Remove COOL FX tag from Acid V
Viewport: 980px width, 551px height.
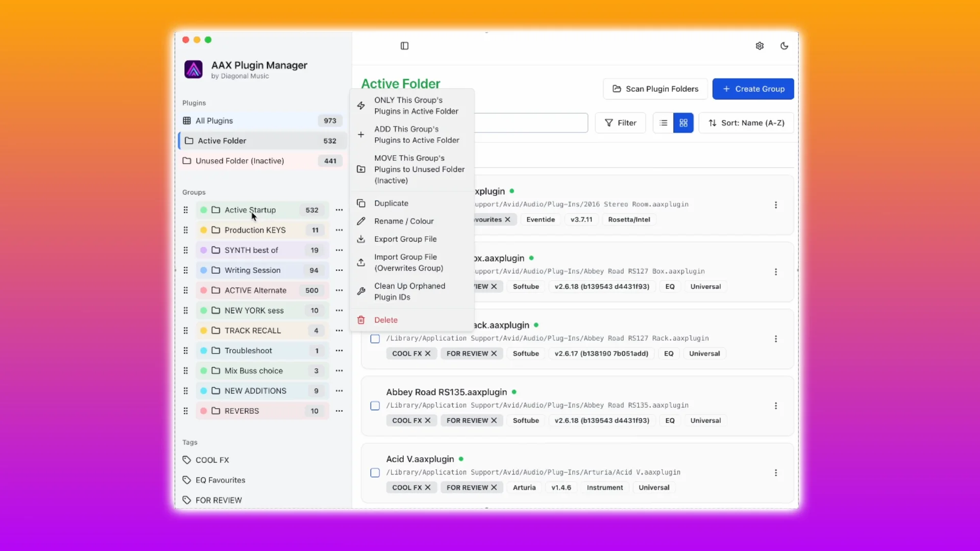(428, 487)
